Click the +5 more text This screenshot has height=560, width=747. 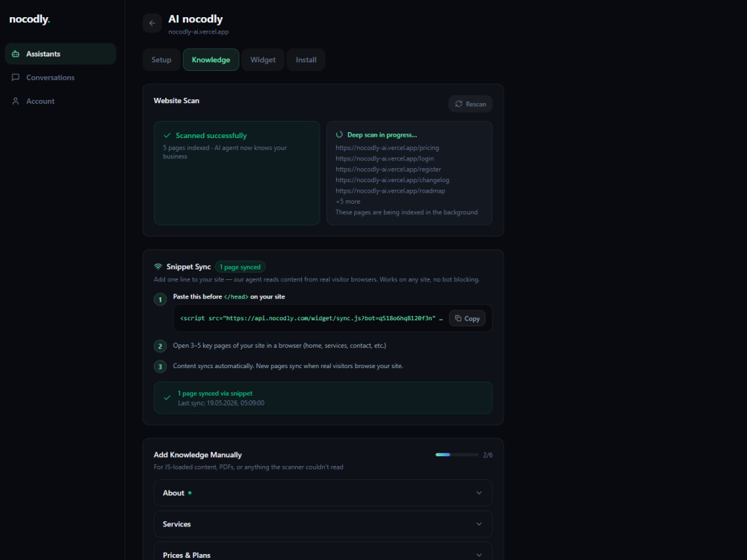tap(348, 202)
